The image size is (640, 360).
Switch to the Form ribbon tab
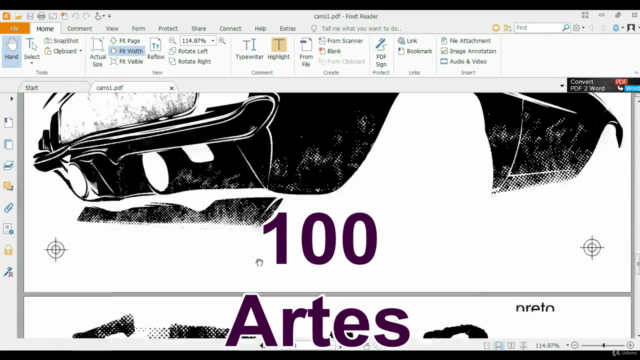tap(138, 29)
